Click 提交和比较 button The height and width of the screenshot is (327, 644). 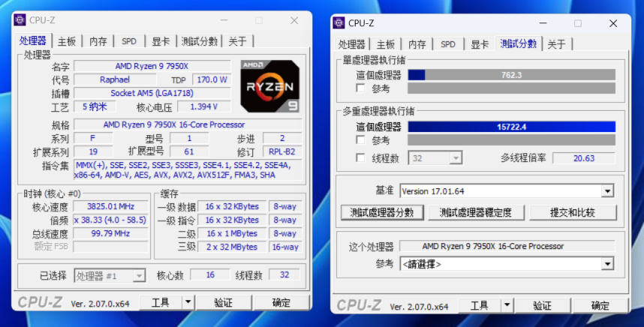(573, 212)
